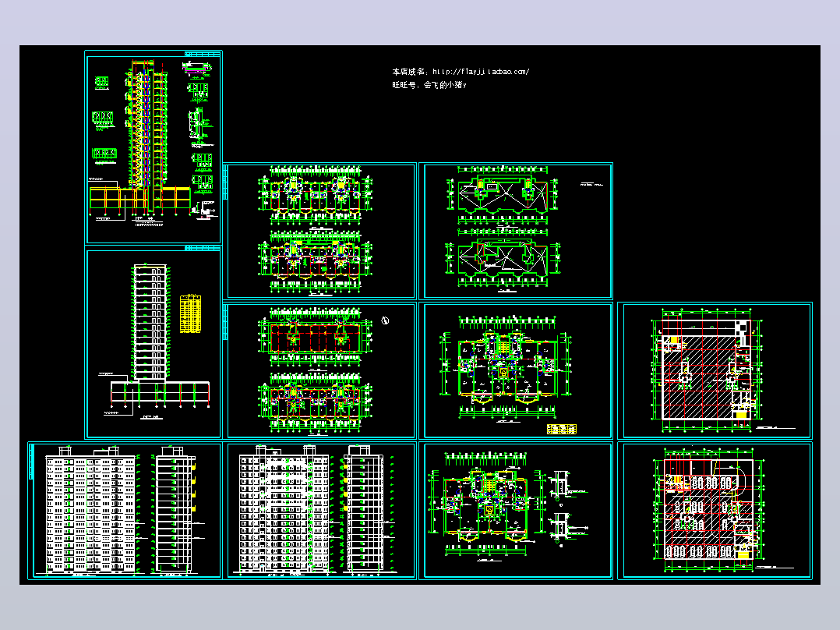Click the taobao.com shop URL text
The height and width of the screenshot is (630, 840).
481,71
